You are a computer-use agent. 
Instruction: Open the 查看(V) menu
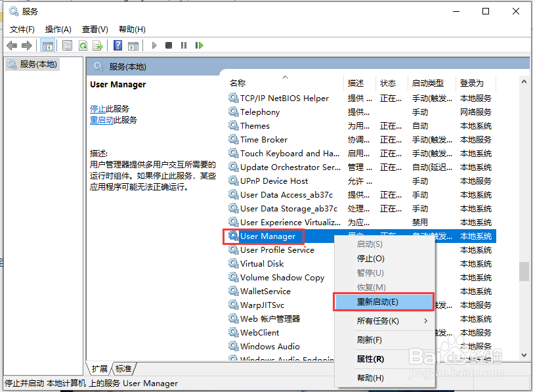tap(94, 29)
